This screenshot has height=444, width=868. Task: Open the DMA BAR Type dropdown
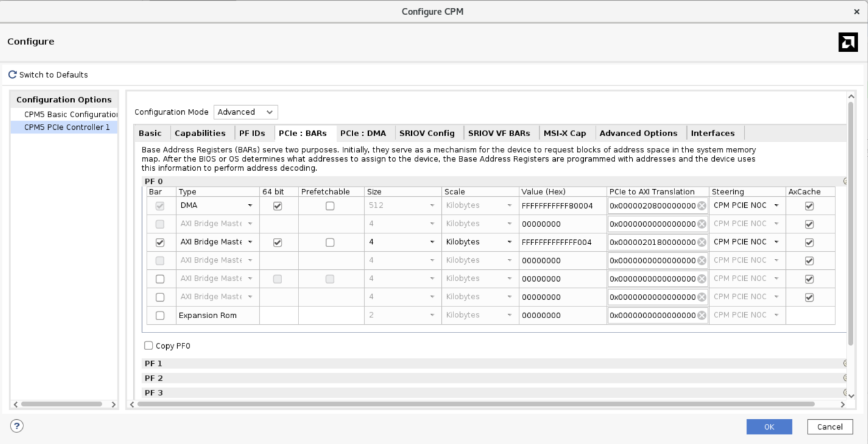(250, 206)
